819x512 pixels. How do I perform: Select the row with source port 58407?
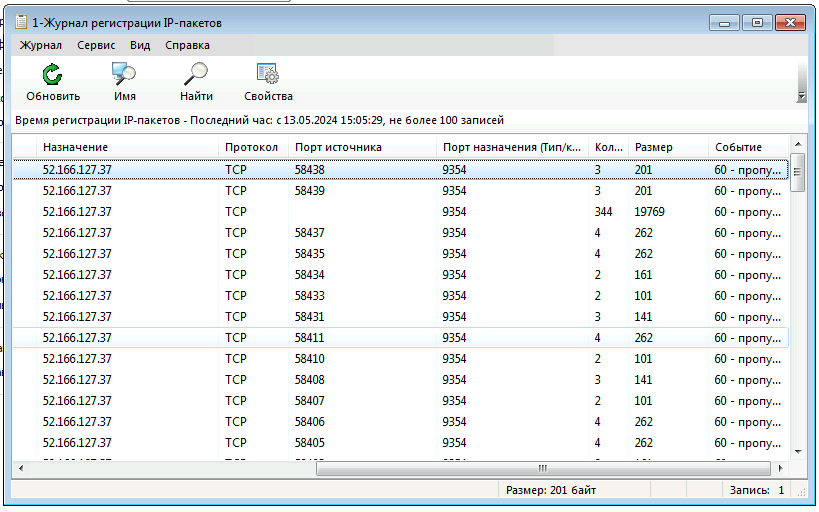(x=401, y=401)
